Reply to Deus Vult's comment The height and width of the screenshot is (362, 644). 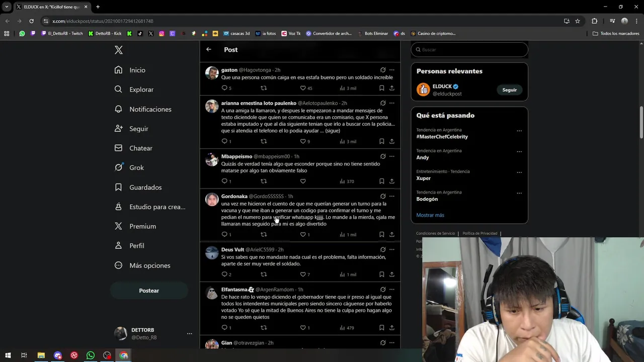click(x=224, y=275)
